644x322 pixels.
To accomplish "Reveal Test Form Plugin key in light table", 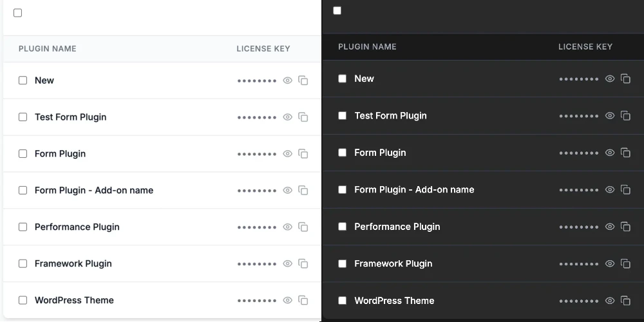I will pos(288,117).
